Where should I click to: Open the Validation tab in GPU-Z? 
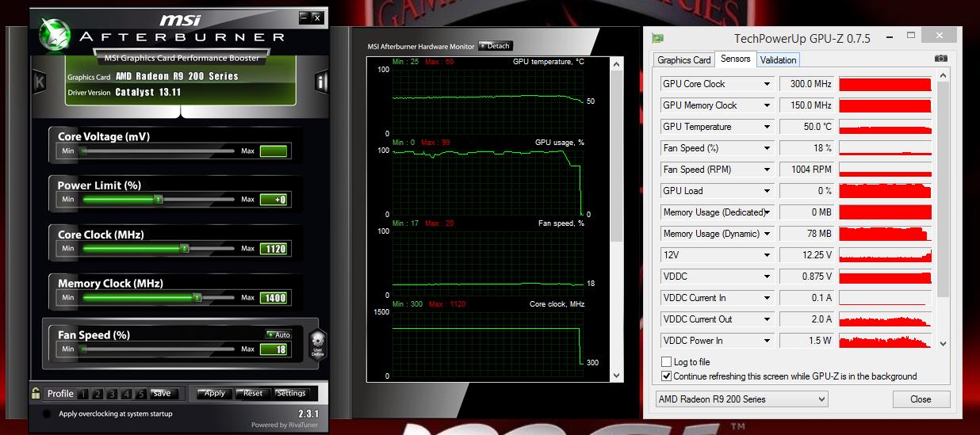click(x=778, y=60)
